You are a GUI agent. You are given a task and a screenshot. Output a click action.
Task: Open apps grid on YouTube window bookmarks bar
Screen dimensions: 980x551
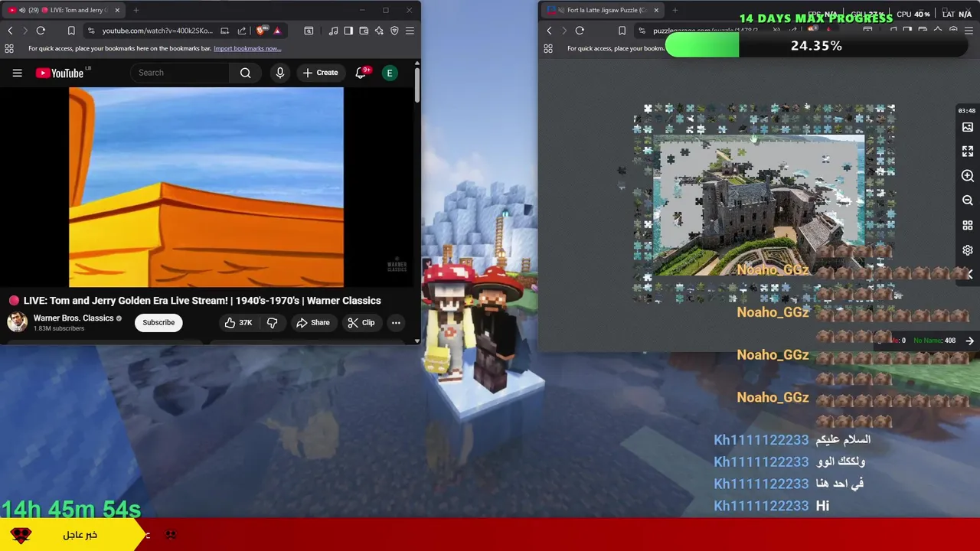tap(9, 48)
